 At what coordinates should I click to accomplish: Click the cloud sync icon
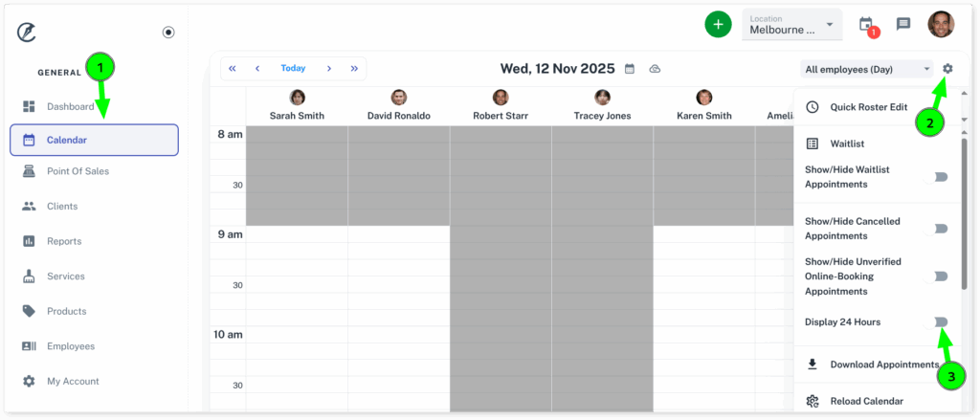click(x=655, y=69)
